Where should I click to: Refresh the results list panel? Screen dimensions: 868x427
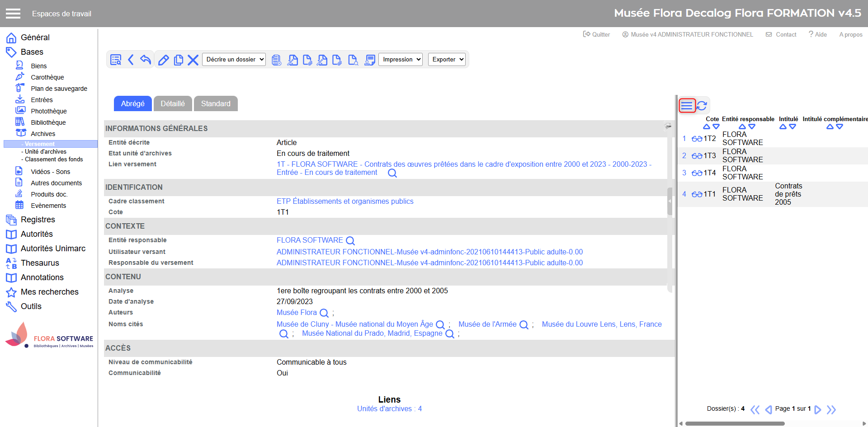702,106
